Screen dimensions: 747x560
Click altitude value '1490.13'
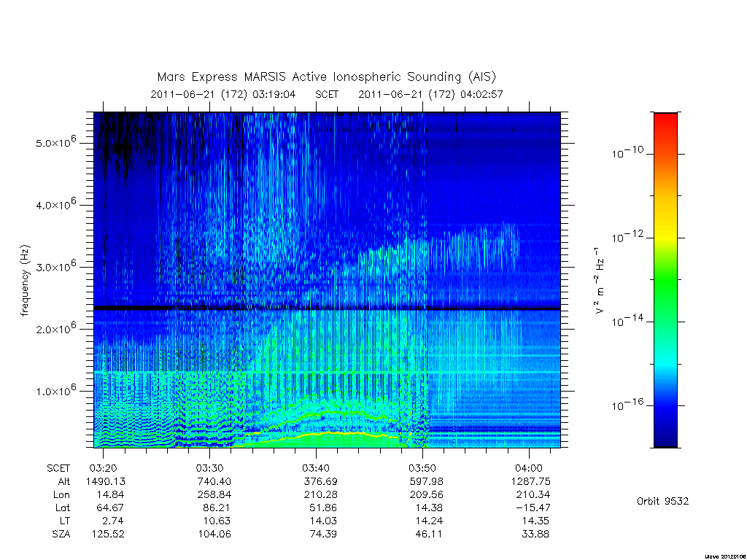105,481
